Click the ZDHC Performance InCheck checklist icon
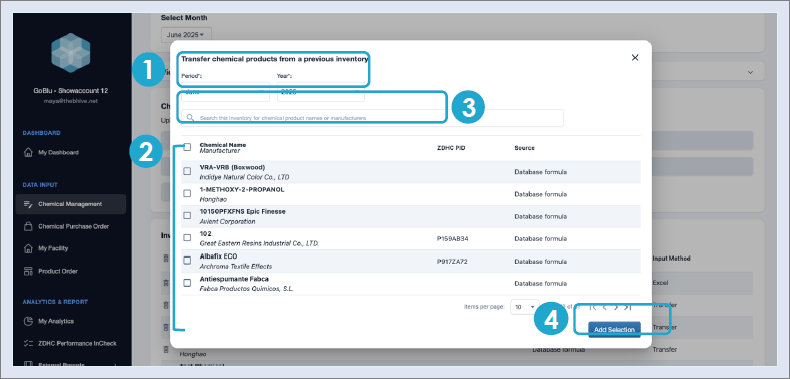 (x=28, y=343)
